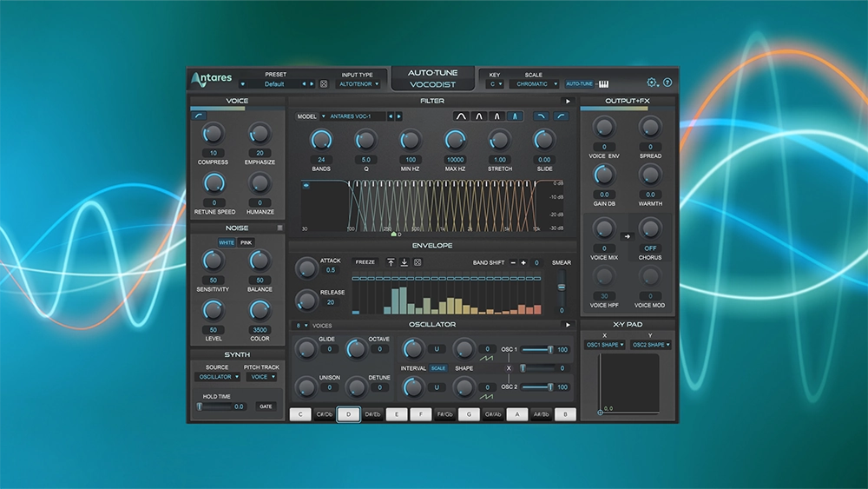Toggle the White noise type

(x=227, y=242)
